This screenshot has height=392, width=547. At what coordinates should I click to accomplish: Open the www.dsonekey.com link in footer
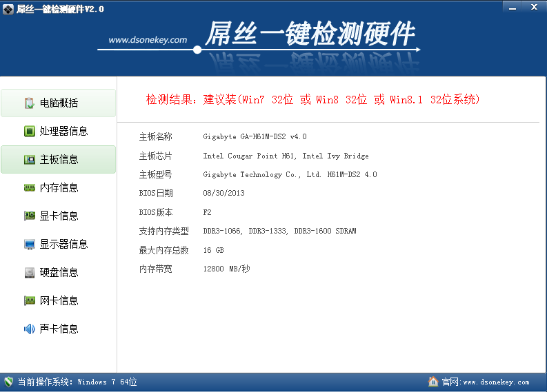(x=496, y=382)
